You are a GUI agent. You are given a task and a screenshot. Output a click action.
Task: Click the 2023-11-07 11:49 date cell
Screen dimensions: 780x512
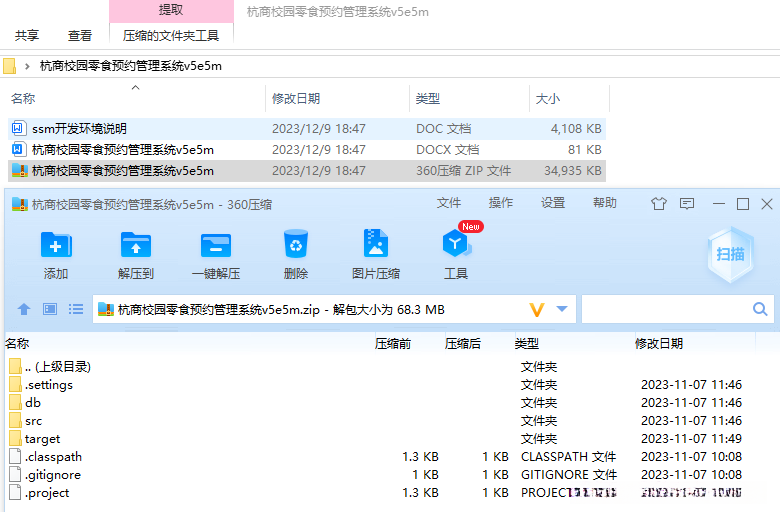pos(691,438)
